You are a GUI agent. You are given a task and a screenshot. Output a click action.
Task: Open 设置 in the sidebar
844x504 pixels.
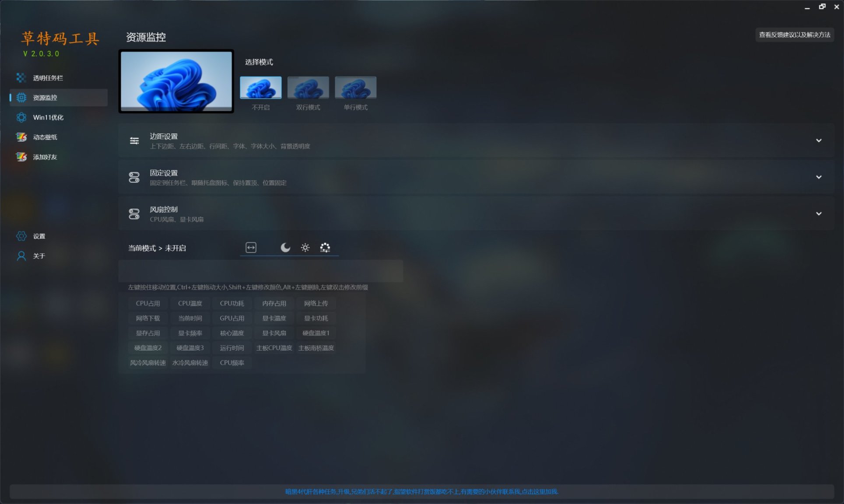[59, 236]
